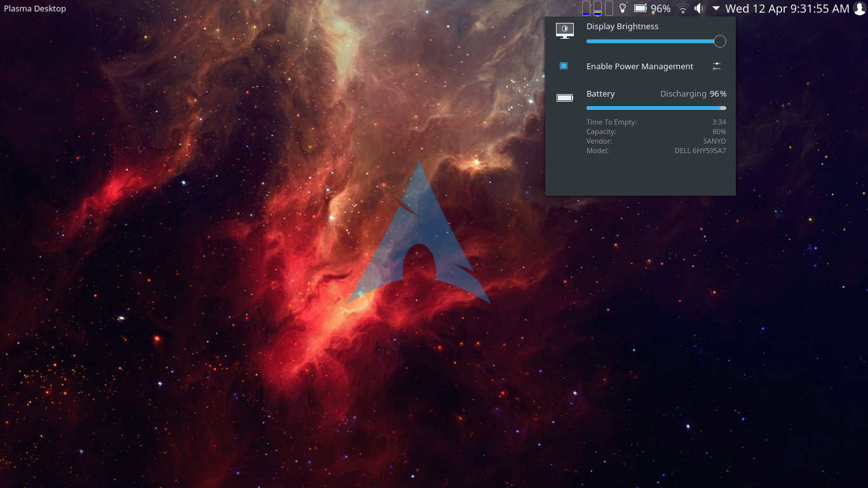
Task: Click the battery icon in the top panel
Action: pyautogui.click(x=641, y=8)
